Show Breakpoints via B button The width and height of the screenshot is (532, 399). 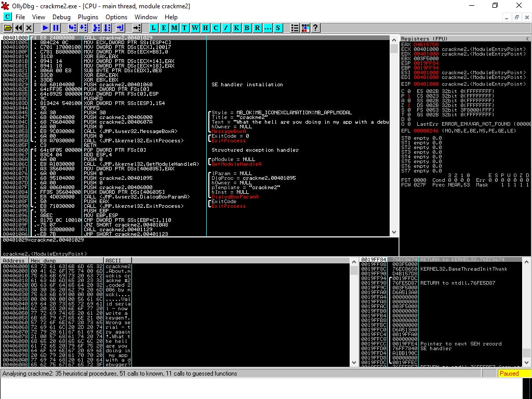(x=247, y=28)
